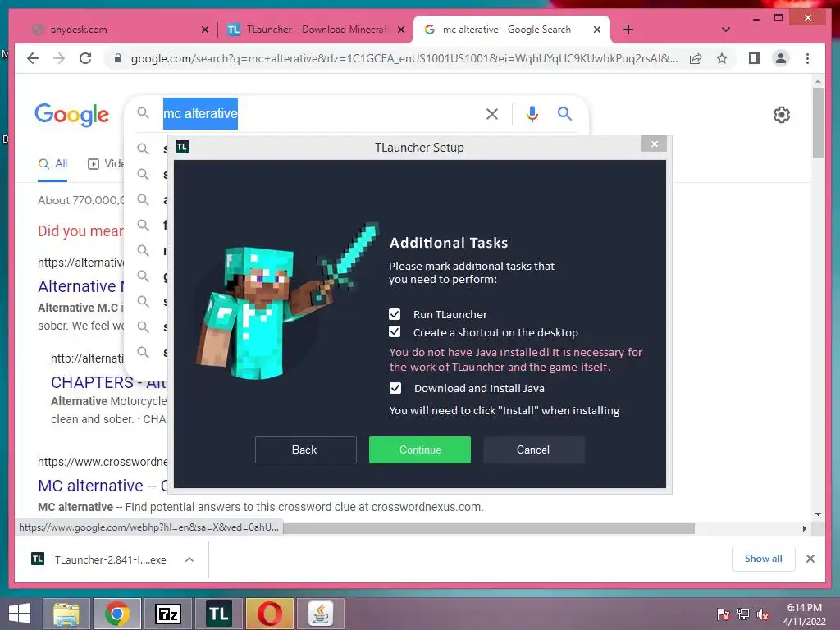The width and height of the screenshot is (840, 630).
Task: View site security lock info
Action: pos(118,58)
